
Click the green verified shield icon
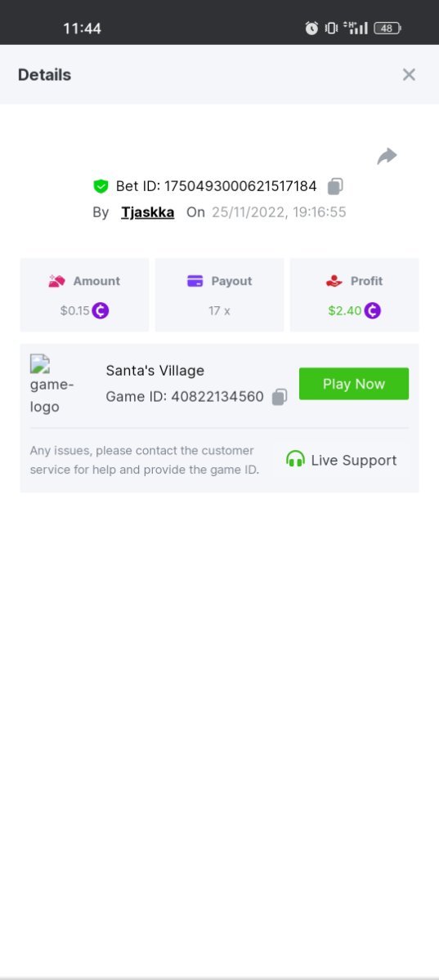click(101, 186)
